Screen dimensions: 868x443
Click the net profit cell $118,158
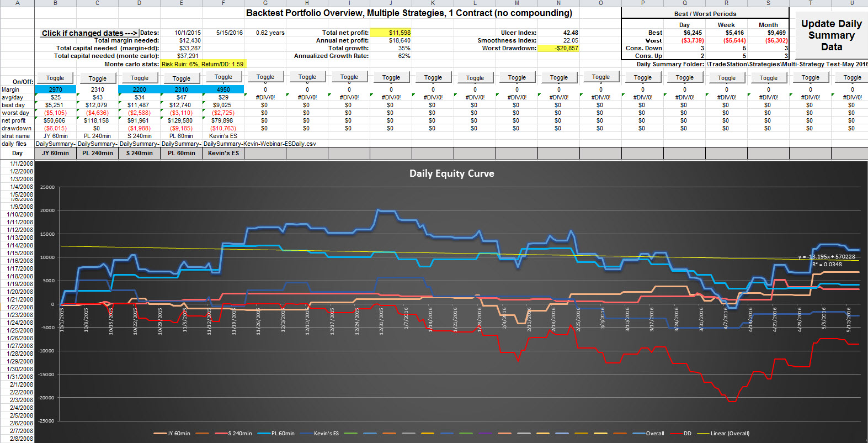[x=97, y=120]
